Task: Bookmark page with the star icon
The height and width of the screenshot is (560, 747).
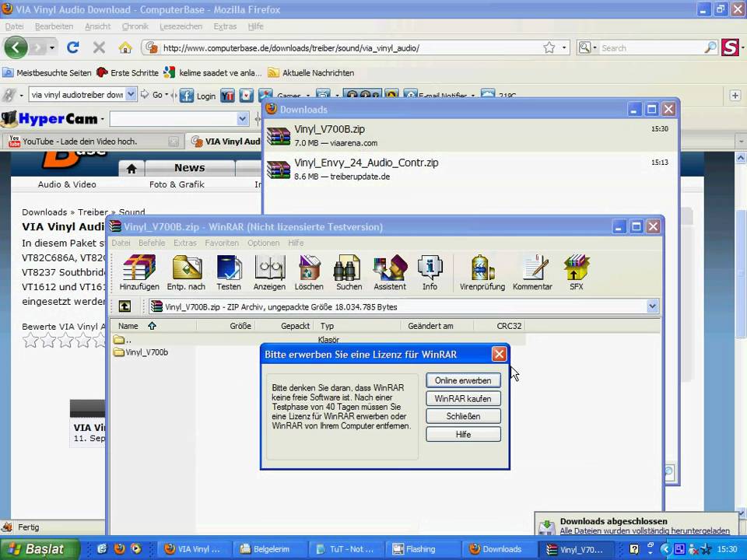Action: click(x=549, y=47)
